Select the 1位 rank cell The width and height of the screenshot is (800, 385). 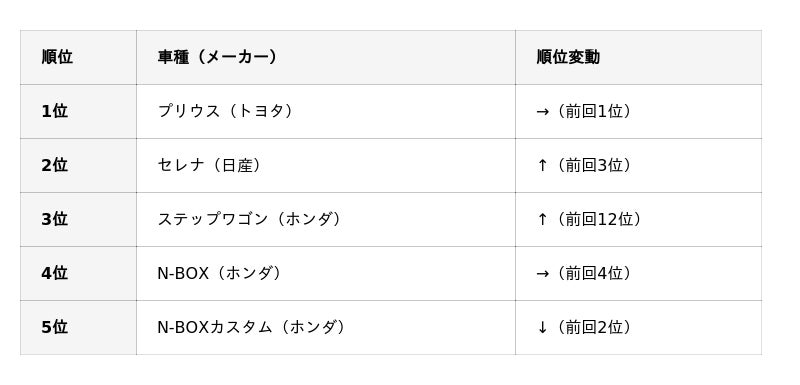[78, 111]
